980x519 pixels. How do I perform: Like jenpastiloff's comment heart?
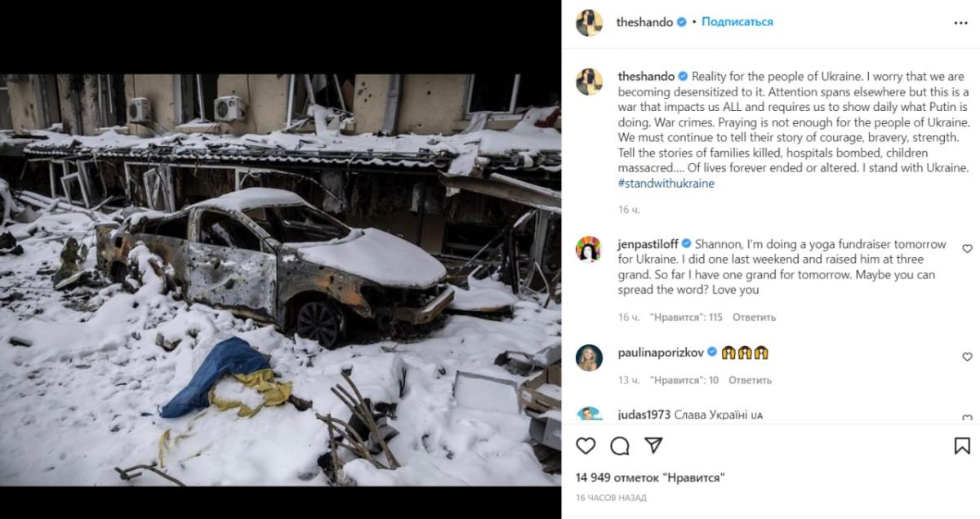(967, 248)
